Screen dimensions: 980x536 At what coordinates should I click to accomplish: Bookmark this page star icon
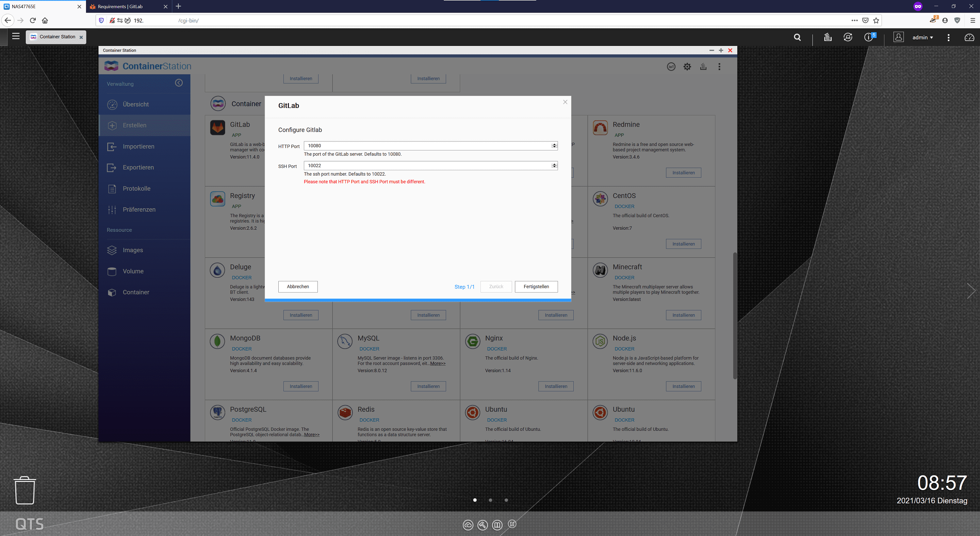click(x=876, y=20)
